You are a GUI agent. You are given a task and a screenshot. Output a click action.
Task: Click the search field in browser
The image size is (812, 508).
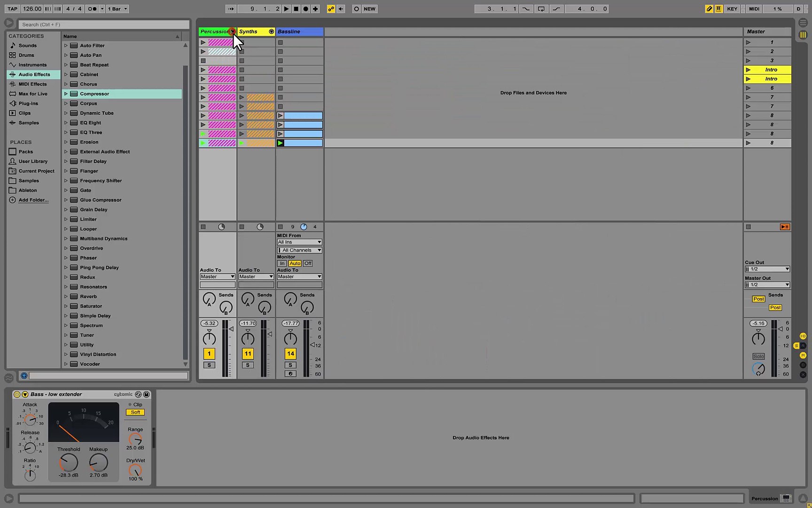pyautogui.click(x=104, y=24)
